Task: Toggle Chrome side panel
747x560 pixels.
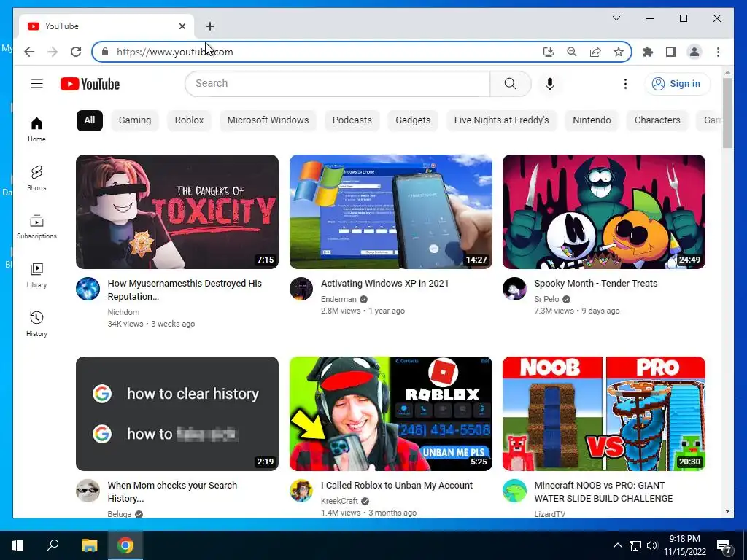Action: (x=671, y=52)
